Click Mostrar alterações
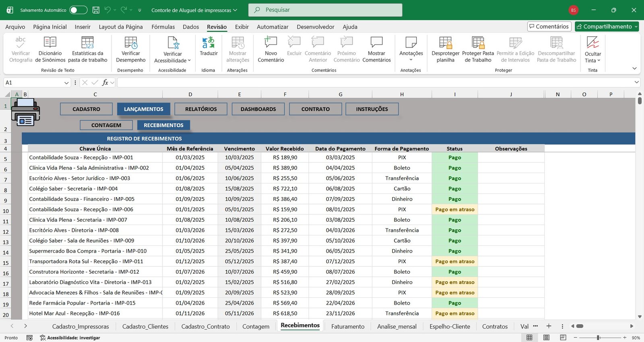644x342 pixels. tap(238, 49)
